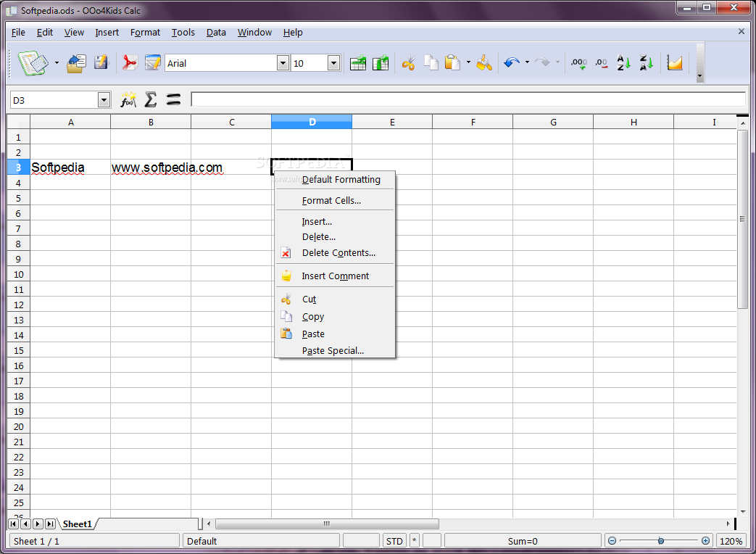The height and width of the screenshot is (554, 756).
Task: Click the Sum sigma icon
Action: 151,100
